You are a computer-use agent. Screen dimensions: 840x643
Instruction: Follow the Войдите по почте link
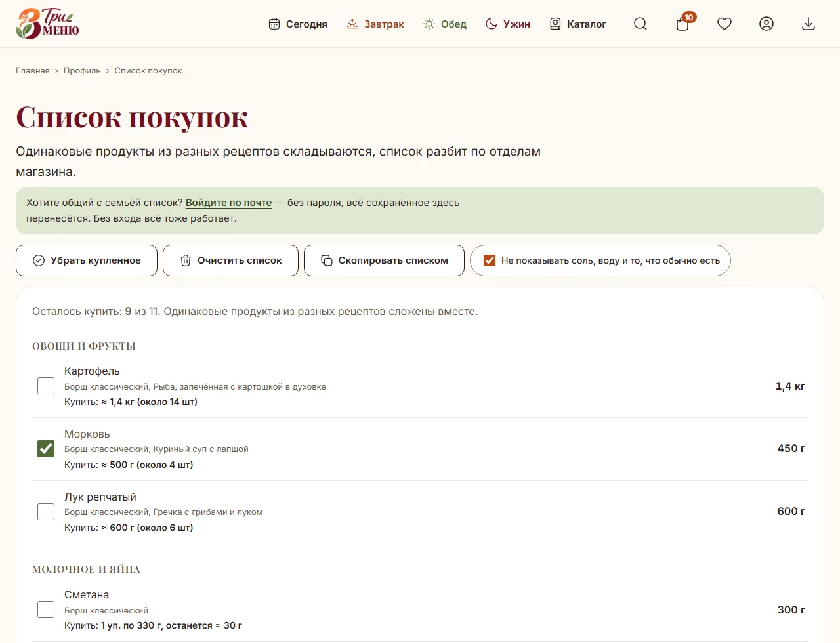pyautogui.click(x=228, y=203)
